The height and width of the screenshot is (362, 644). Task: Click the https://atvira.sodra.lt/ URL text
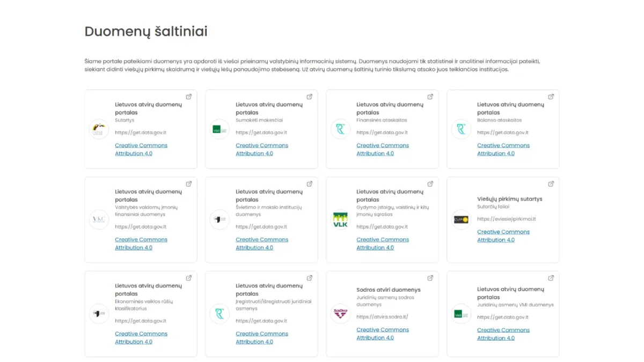(x=382, y=317)
